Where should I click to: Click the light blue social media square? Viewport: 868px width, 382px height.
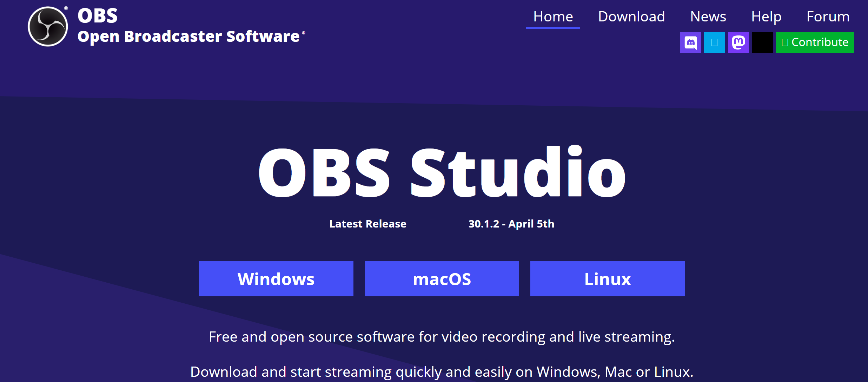coord(714,42)
